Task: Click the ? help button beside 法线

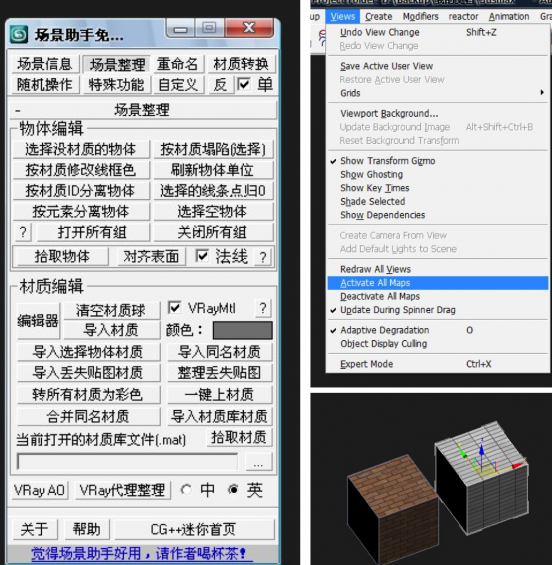Action: point(263,257)
